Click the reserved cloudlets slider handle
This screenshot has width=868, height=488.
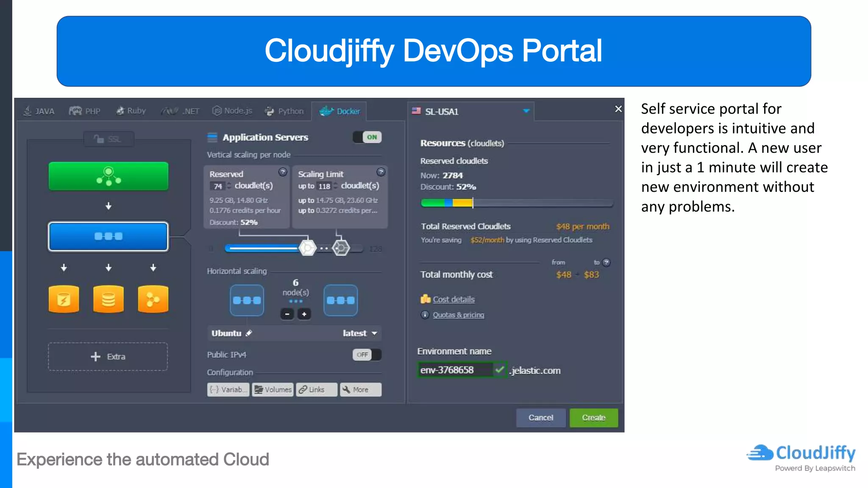[307, 248]
